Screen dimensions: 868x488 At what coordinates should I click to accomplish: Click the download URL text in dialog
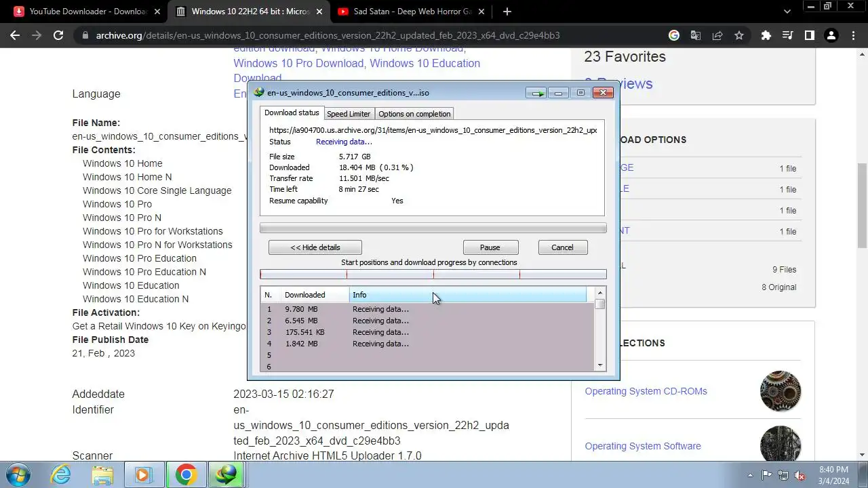tap(433, 130)
